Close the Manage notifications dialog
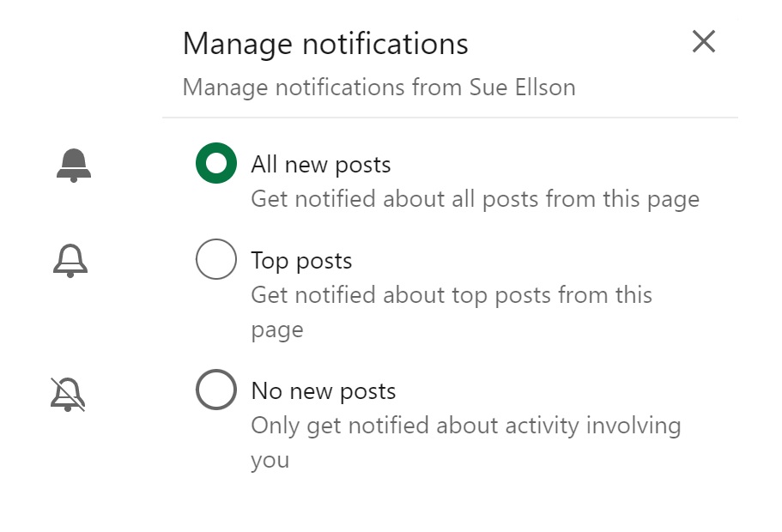Screen dimensions: 782x532 [704, 41]
